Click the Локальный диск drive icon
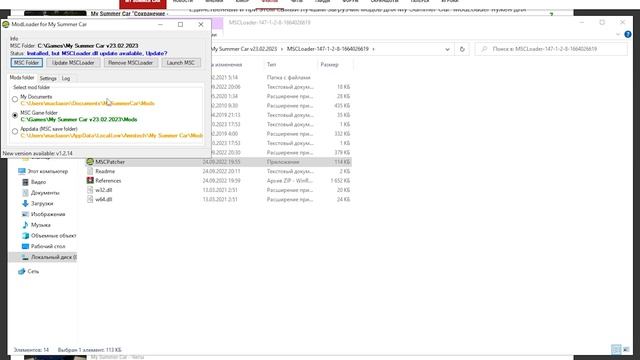 coord(25,257)
